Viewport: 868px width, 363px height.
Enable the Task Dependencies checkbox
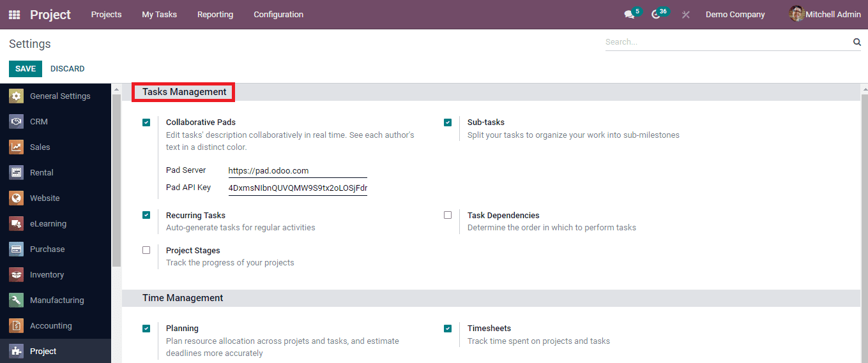point(448,216)
